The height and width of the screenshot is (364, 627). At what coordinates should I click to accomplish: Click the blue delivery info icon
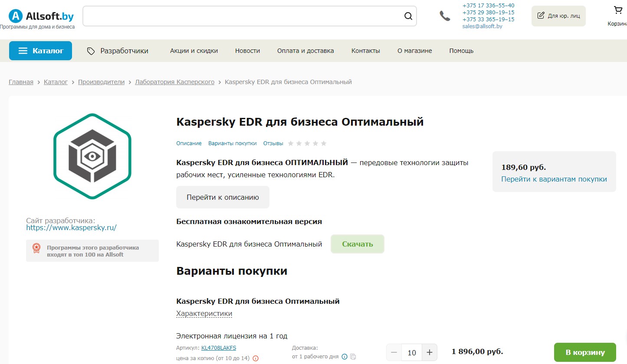click(345, 357)
